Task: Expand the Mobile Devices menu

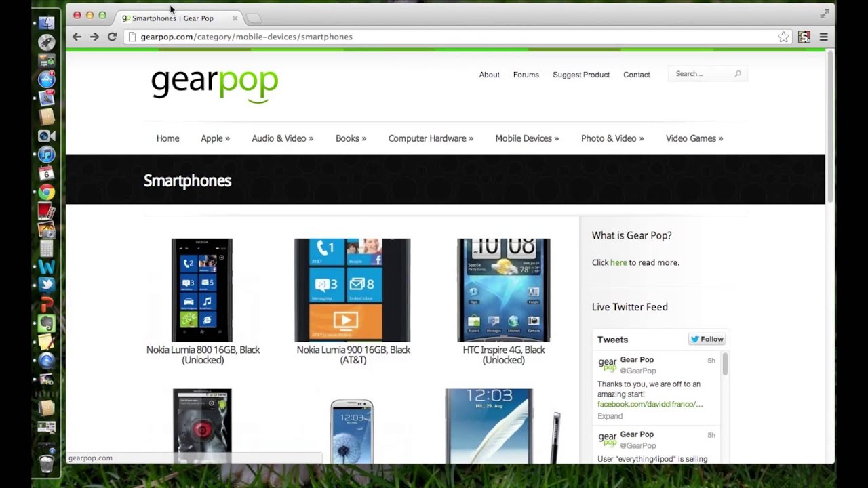Action: click(x=527, y=138)
